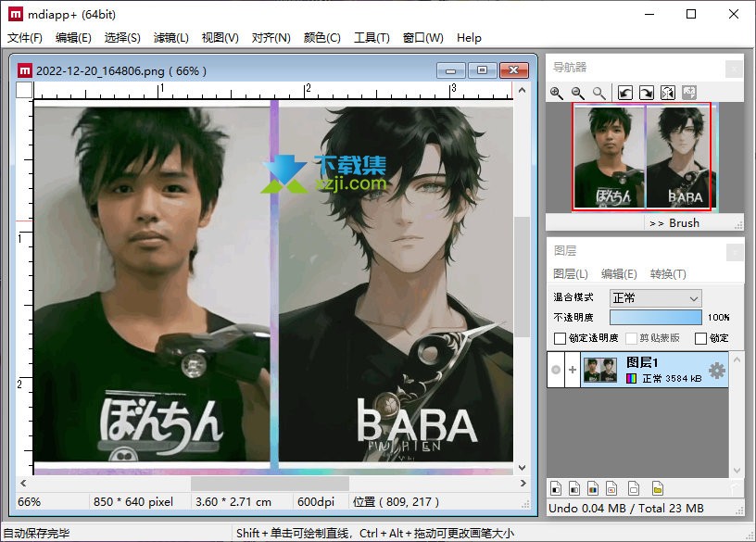
Task: Open the 视图(V) menu
Action: pos(220,38)
